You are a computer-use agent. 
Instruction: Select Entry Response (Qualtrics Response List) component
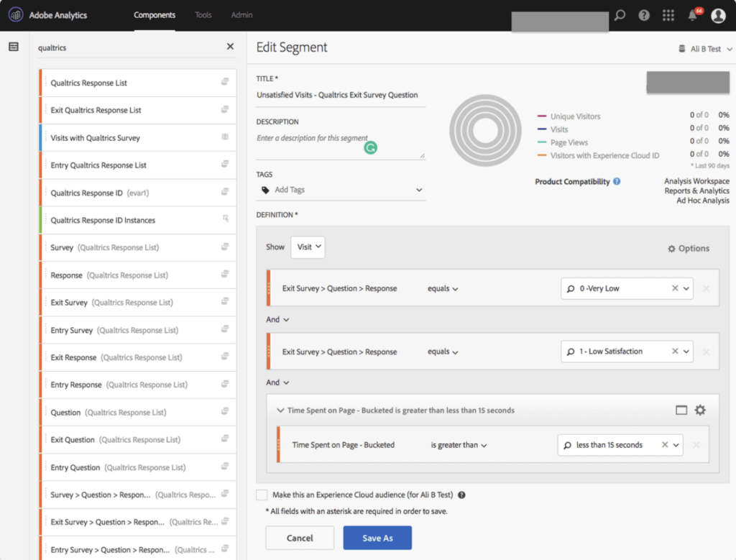(138, 385)
